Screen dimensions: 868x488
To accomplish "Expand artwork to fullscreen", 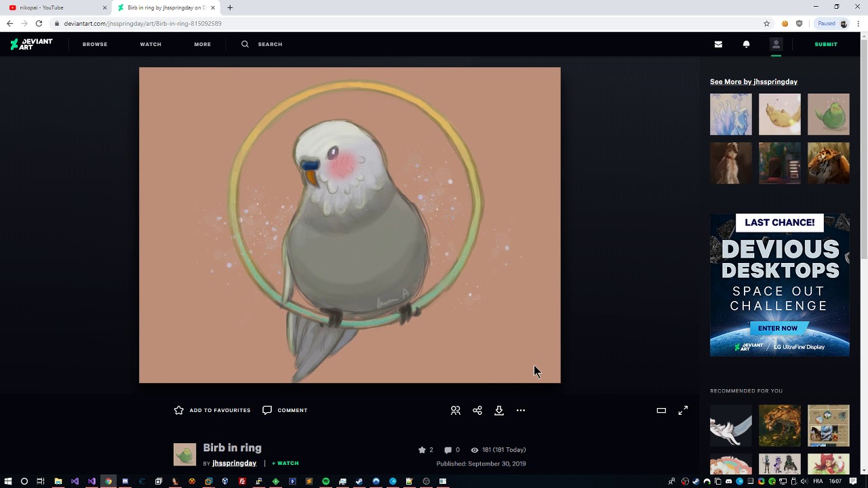I will tap(683, 410).
